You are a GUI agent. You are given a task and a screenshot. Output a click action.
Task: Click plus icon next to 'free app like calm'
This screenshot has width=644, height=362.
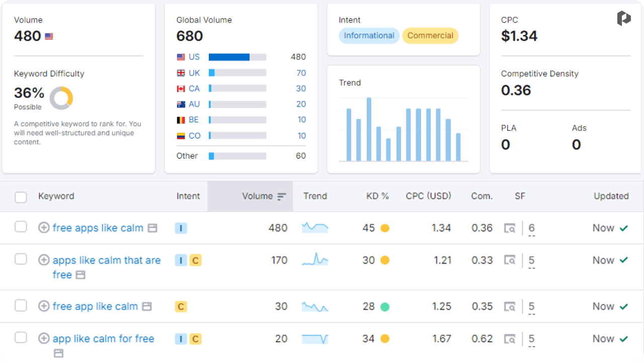coord(44,306)
